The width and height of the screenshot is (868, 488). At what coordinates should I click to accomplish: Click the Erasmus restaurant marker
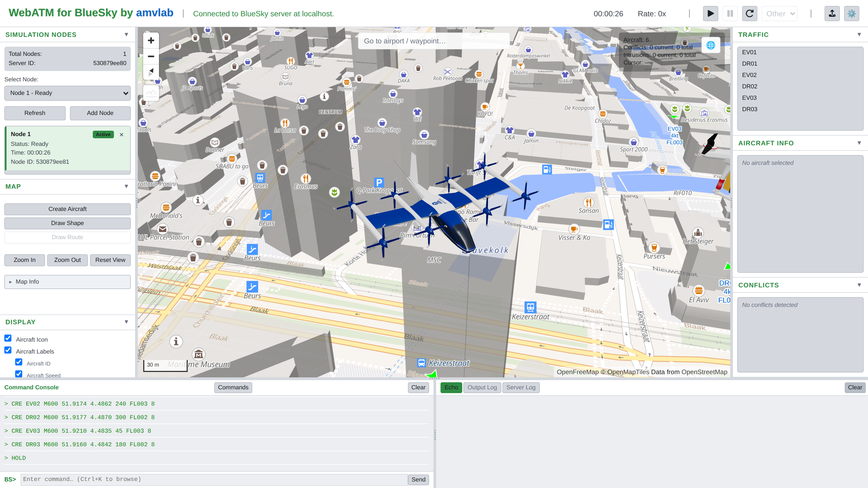pos(306,178)
